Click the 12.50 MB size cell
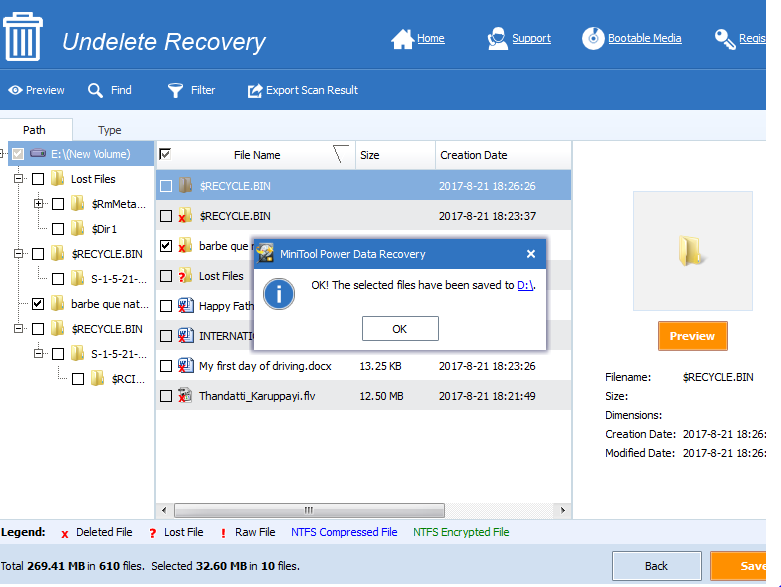Image resolution: width=781 pixels, height=587 pixels. pos(382,396)
